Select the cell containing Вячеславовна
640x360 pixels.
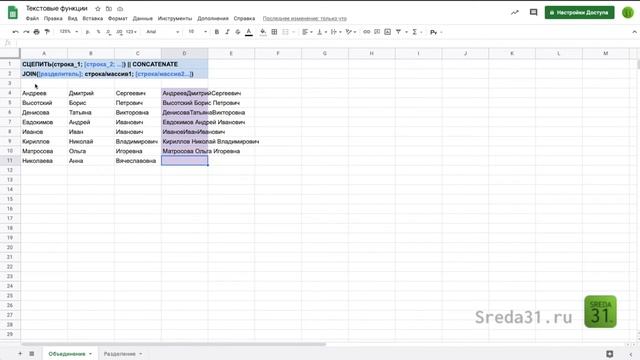point(138,161)
